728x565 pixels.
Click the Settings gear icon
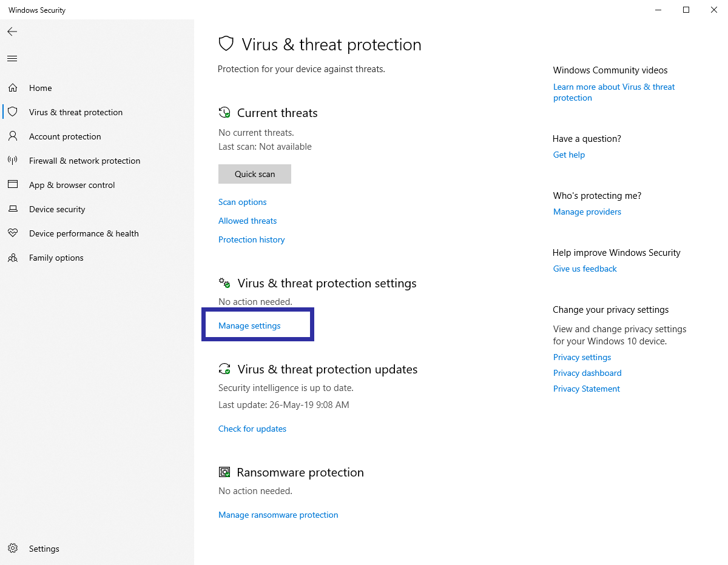point(13,549)
